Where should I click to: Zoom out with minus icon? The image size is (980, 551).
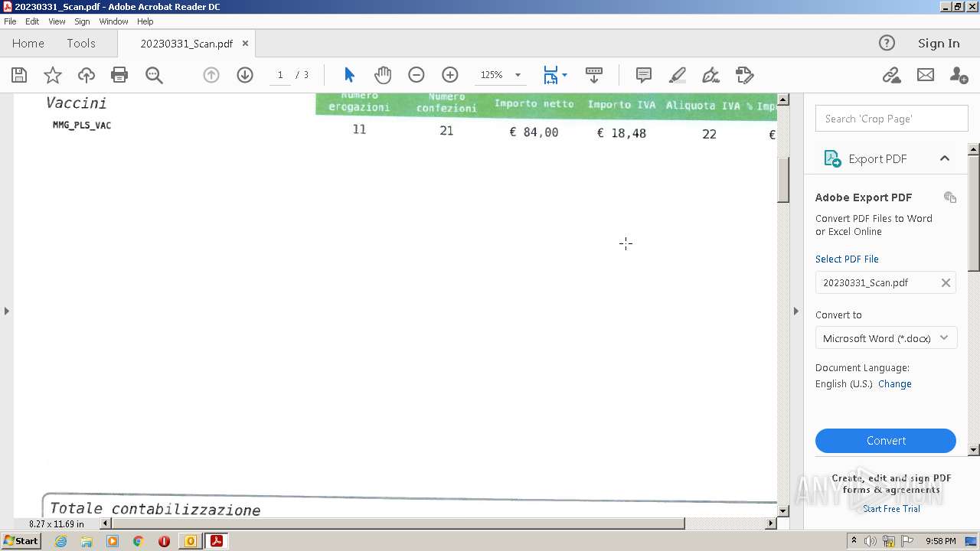coord(416,75)
